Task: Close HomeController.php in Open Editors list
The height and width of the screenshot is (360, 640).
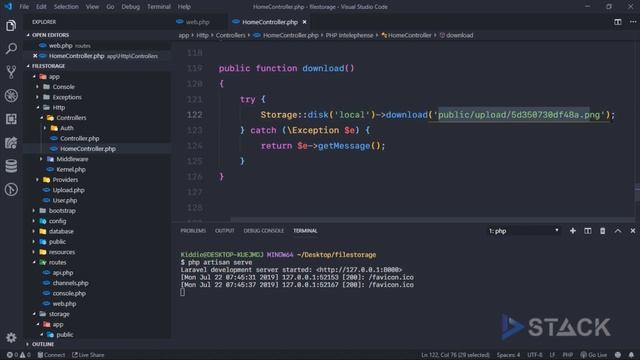Action: [x=35, y=56]
